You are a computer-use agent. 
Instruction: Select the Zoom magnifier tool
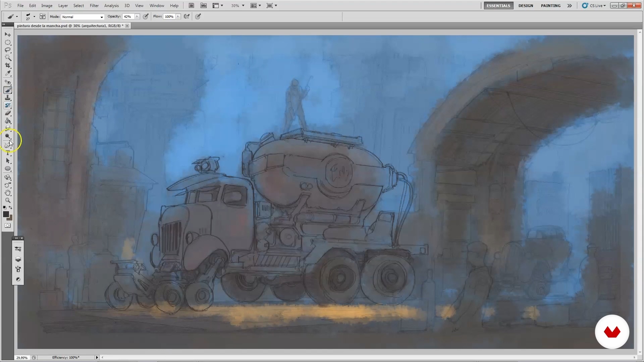[x=8, y=200]
